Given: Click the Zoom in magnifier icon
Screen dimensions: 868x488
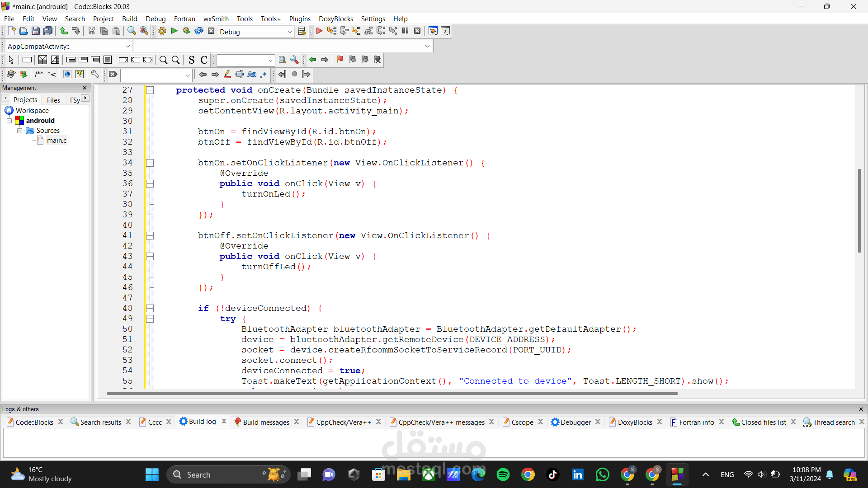Looking at the screenshot, I should [x=164, y=60].
